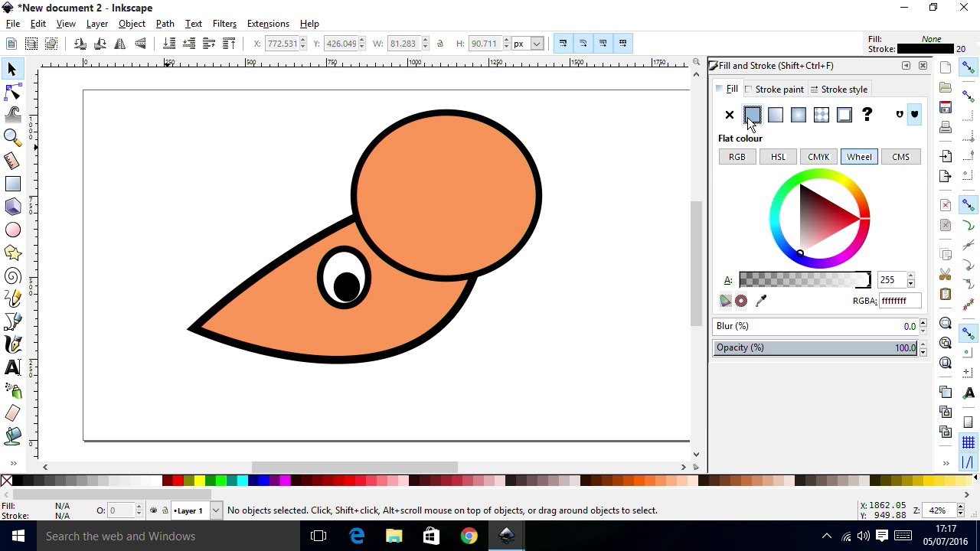Image resolution: width=980 pixels, height=551 pixels.
Task: Open the Layer 1 selector dropdown
Action: click(214, 510)
